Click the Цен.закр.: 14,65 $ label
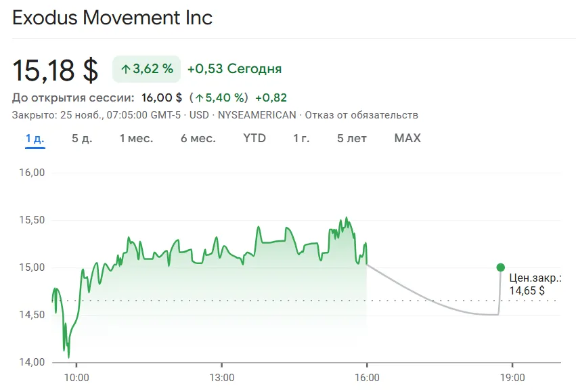The width and height of the screenshot is (576, 392). [x=535, y=284]
